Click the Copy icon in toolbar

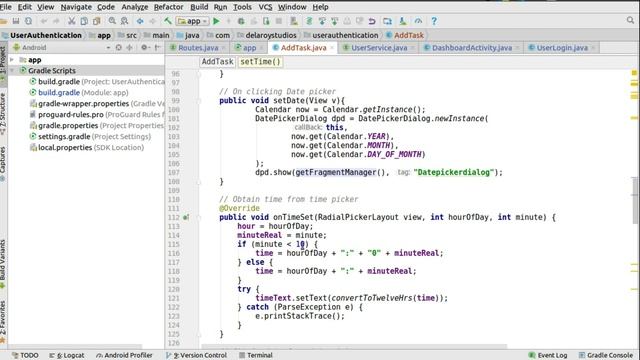pos(84,21)
